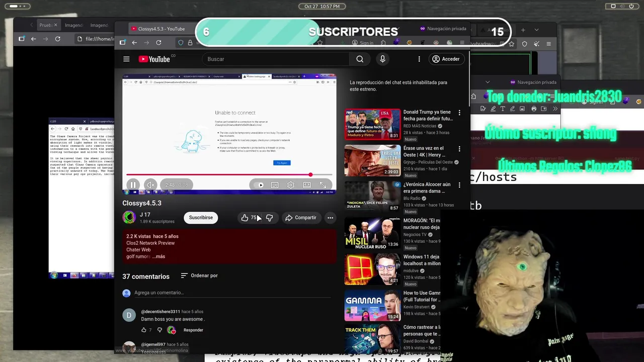Switch to second Imagen tab in left browser

click(x=99, y=25)
